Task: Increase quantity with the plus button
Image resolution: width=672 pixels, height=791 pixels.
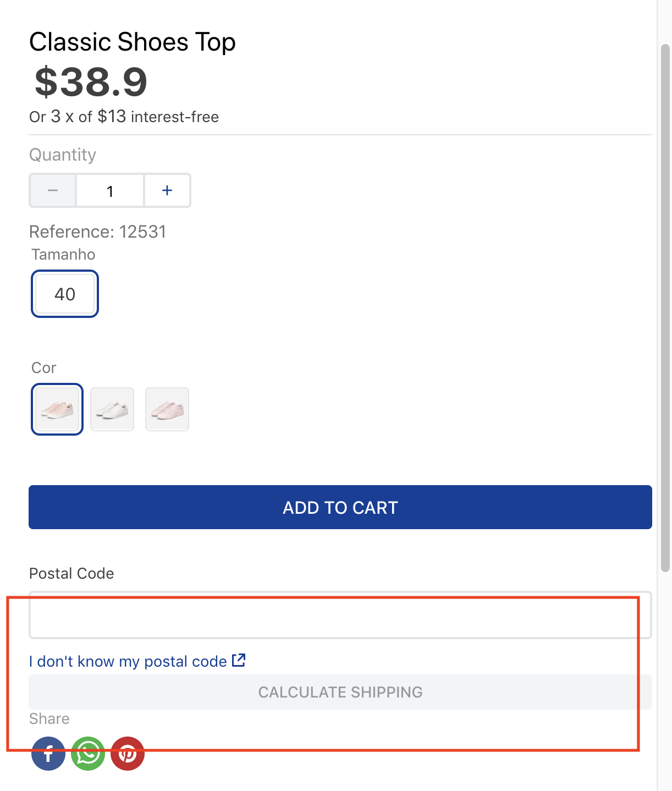Action: coord(167,190)
